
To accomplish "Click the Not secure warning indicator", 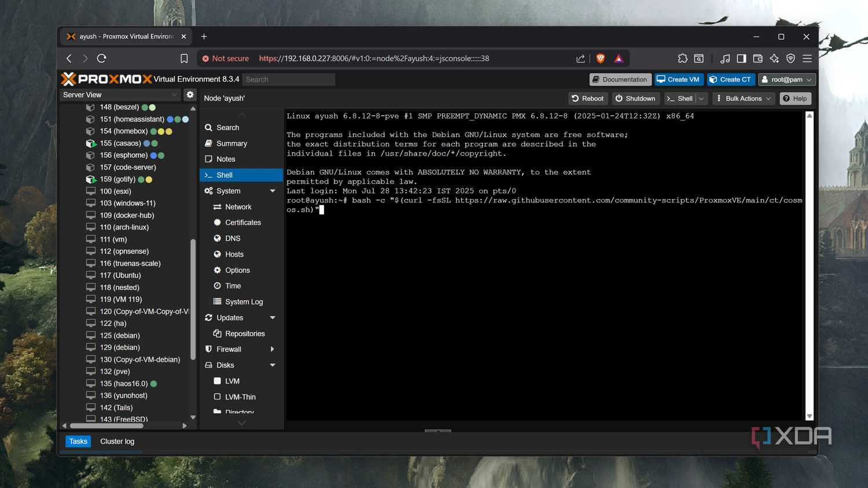I will click(225, 58).
